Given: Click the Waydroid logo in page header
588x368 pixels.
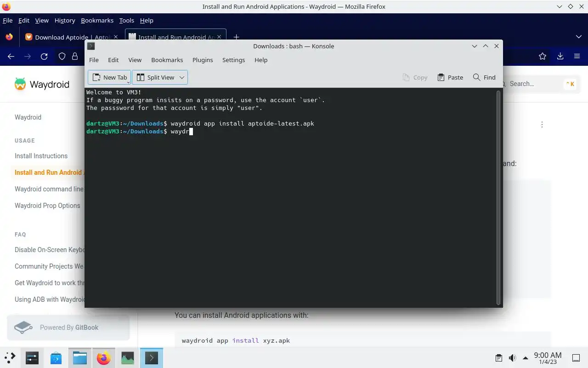Looking at the screenshot, I should click(x=42, y=84).
